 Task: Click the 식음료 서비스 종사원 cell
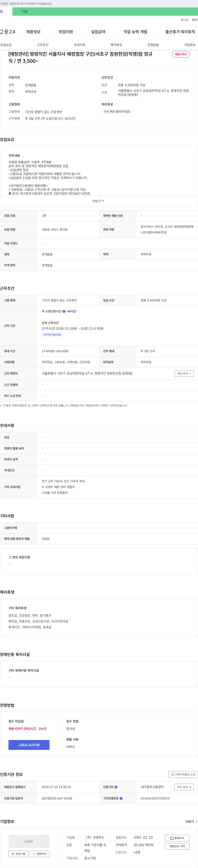coord(54,229)
